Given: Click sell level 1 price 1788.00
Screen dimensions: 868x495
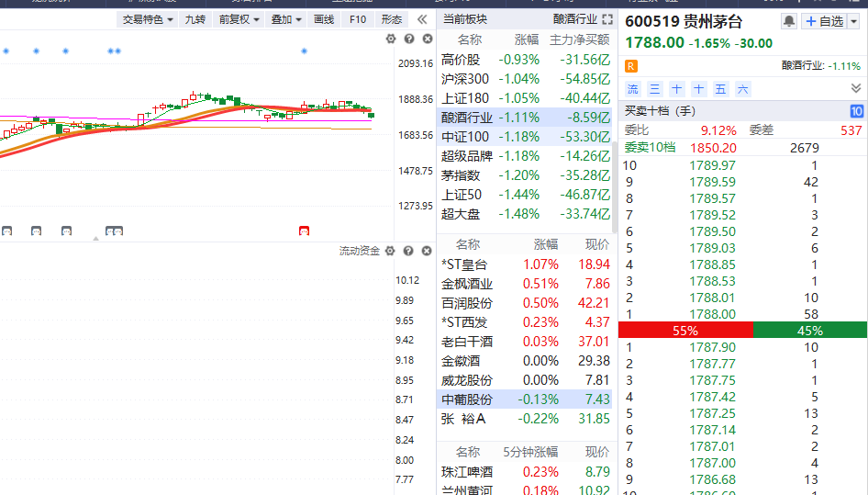Looking at the screenshot, I should click(712, 314).
